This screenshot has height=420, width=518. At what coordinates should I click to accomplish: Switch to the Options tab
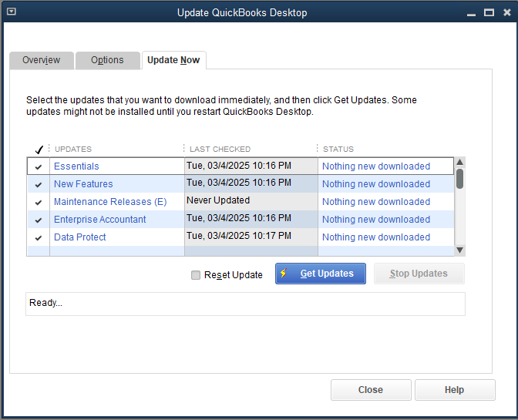click(107, 60)
